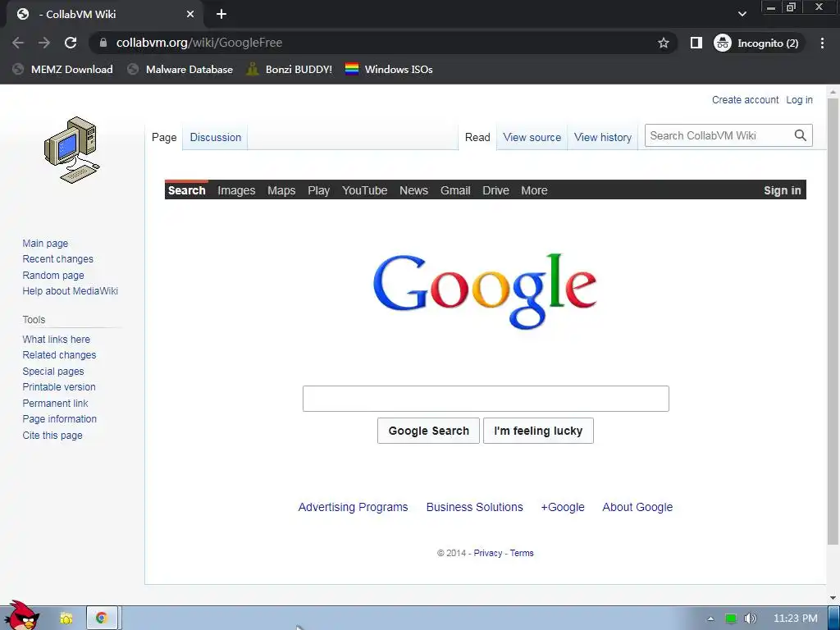Click the address bar URL
The height and width of the screenshot is (630, 840).
click(199, 43)
